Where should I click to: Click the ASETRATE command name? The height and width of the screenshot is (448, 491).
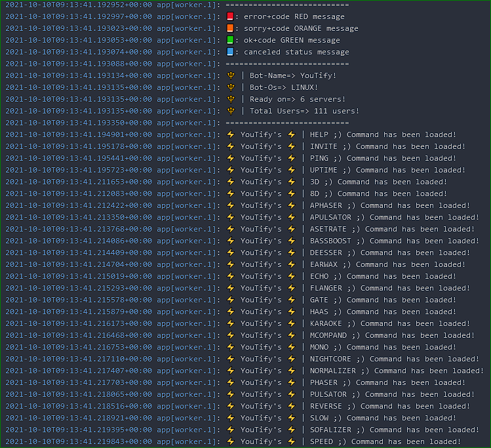[328, 229]
